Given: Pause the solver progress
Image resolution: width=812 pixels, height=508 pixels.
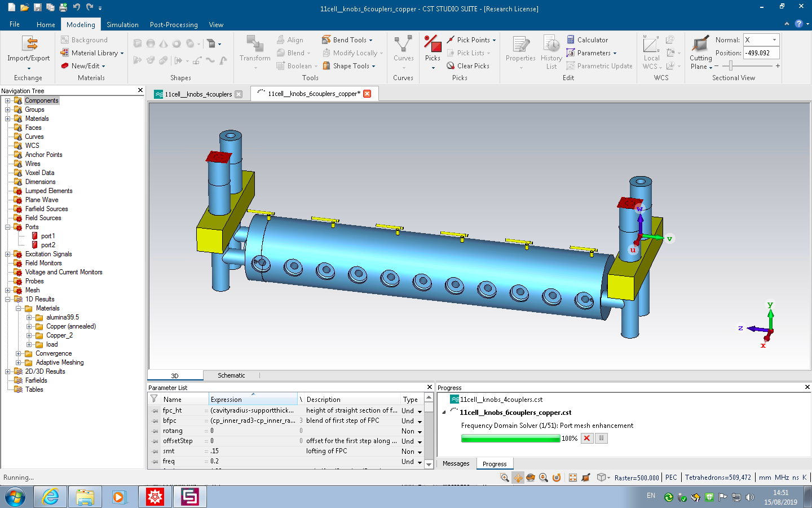Looking at the screenshot, I should [x=602, y=439].
